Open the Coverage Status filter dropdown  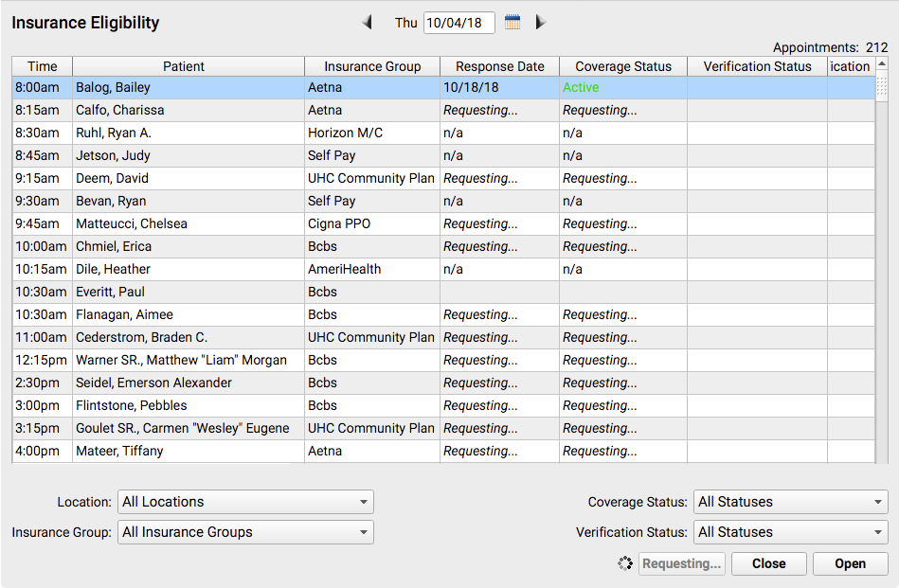[x=791, y=502]
